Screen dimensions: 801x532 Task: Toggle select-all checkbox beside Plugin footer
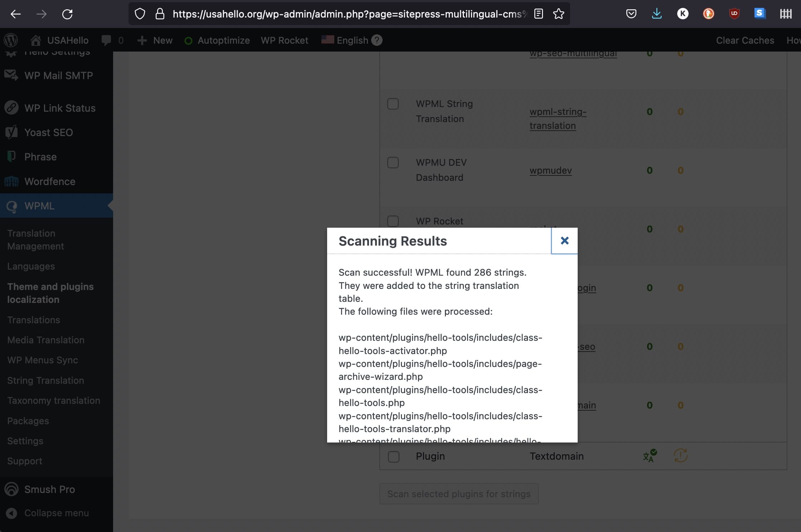pyautogui.click(x=394, y=456)
